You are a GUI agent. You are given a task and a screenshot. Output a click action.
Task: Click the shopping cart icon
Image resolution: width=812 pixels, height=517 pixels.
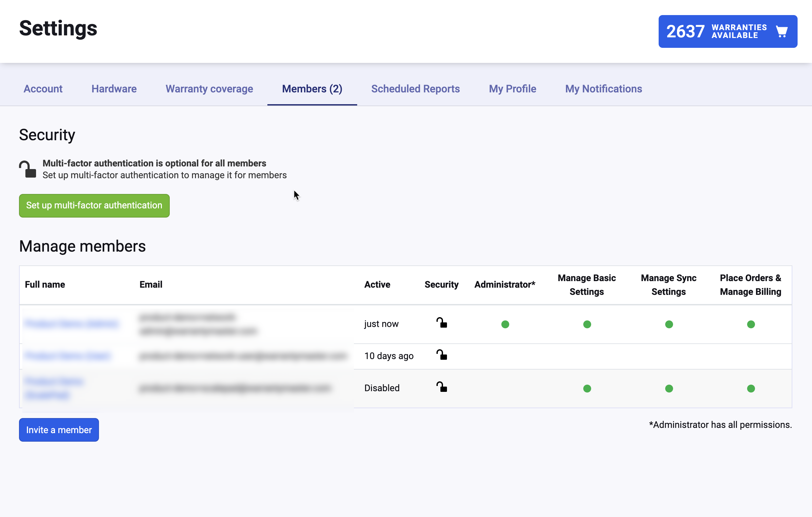(781, 32)
